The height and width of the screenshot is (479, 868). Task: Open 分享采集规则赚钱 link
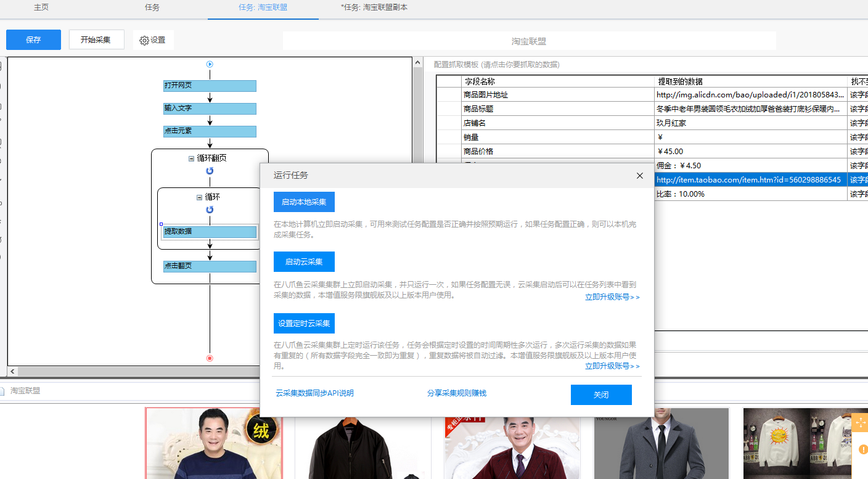(x=457, y=393)
